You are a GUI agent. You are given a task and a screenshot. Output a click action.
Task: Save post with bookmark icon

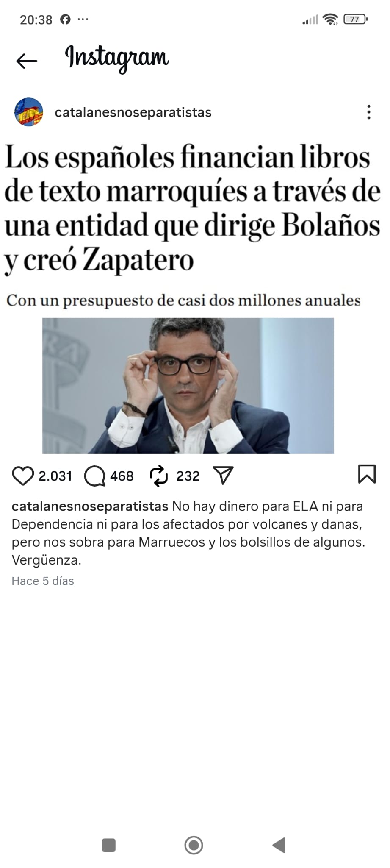tap(367, 474)
